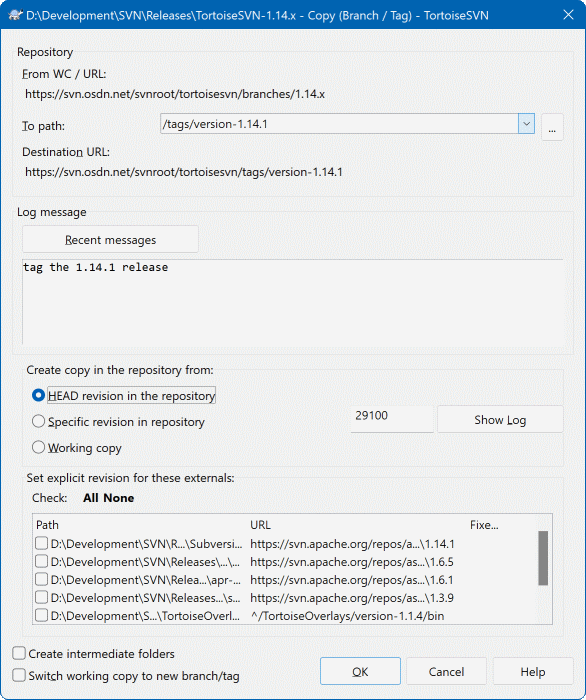Open the repository browser with the ... button
The height and width of the screenshot is (700, 586).
552,127
